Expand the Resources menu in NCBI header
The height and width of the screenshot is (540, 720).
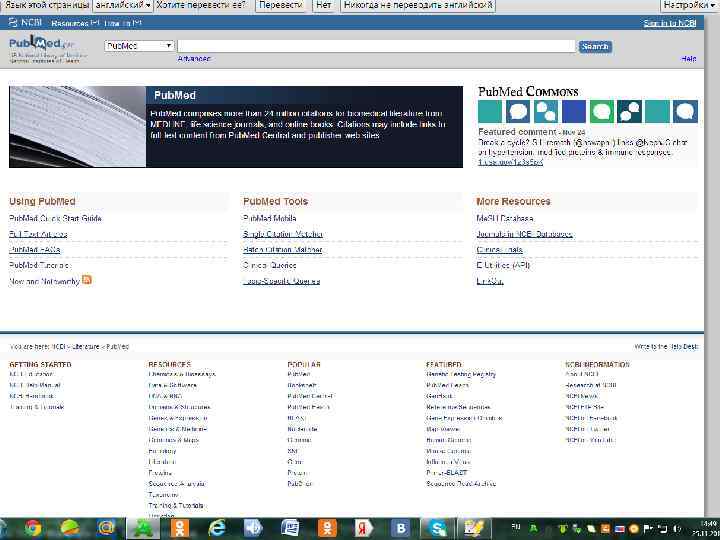pos(75,23)
